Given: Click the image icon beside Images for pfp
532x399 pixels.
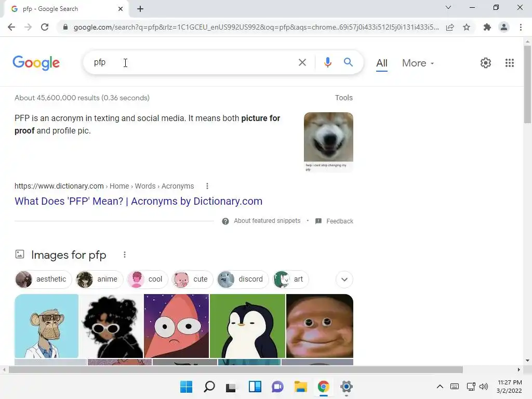Looking at the screenshot, I should coord(20,254).
